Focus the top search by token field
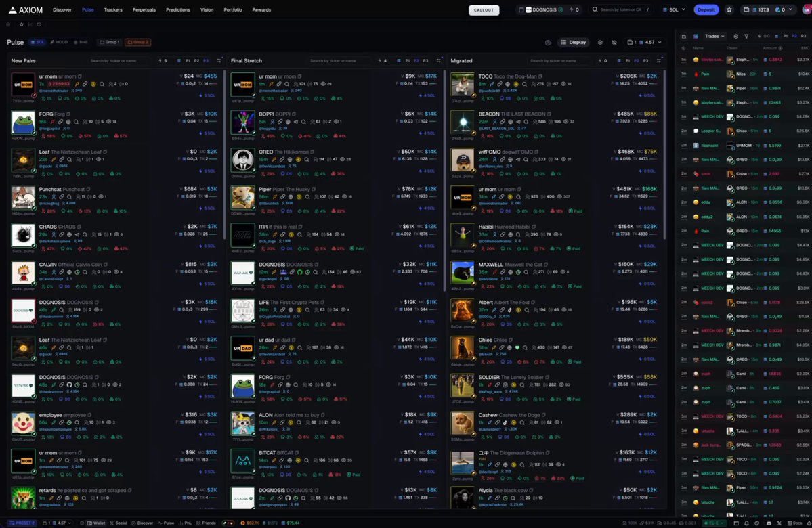This screenshot has width=812, height=528. (622, 9)
